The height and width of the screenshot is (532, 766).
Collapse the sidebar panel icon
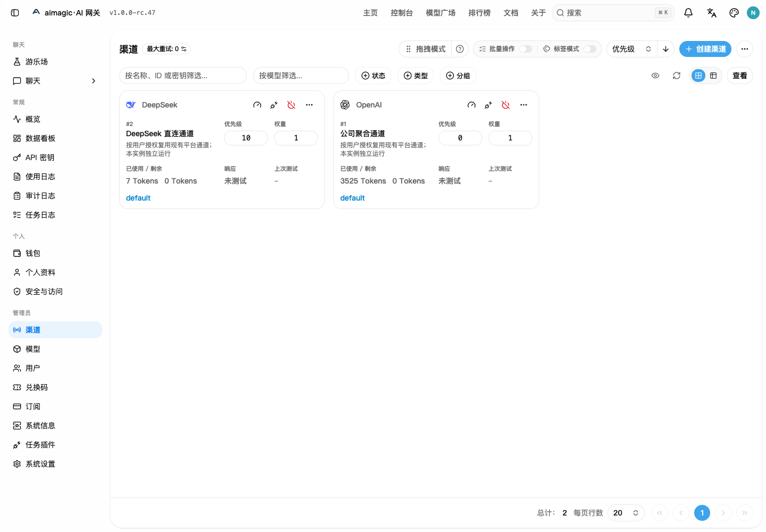(15, 13)
